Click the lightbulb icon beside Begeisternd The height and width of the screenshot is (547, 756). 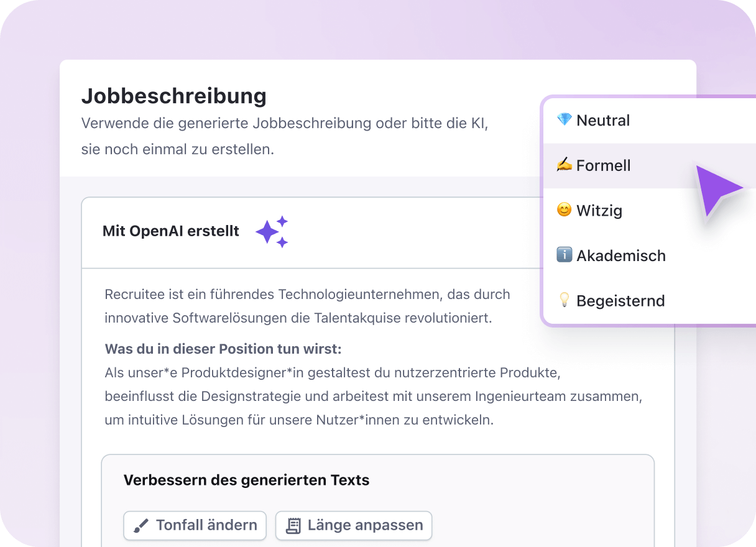click(563, 300)
